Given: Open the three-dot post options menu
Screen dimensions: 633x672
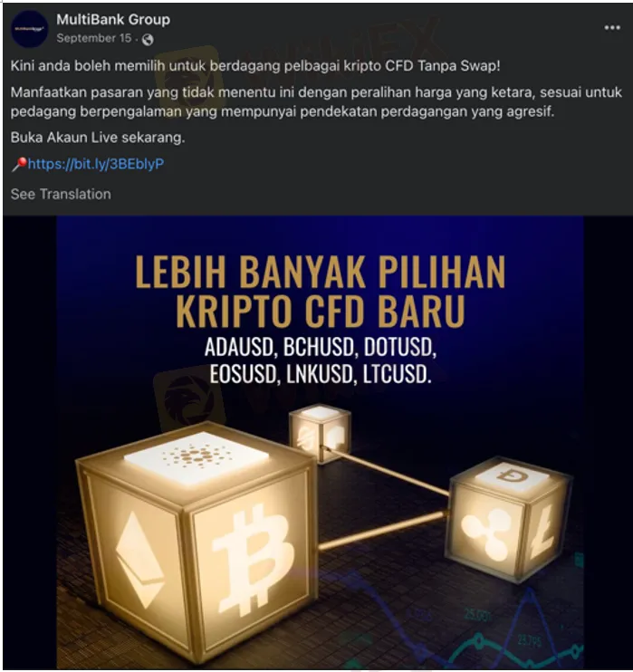Looking at the screenshot, I should (612, 28).
